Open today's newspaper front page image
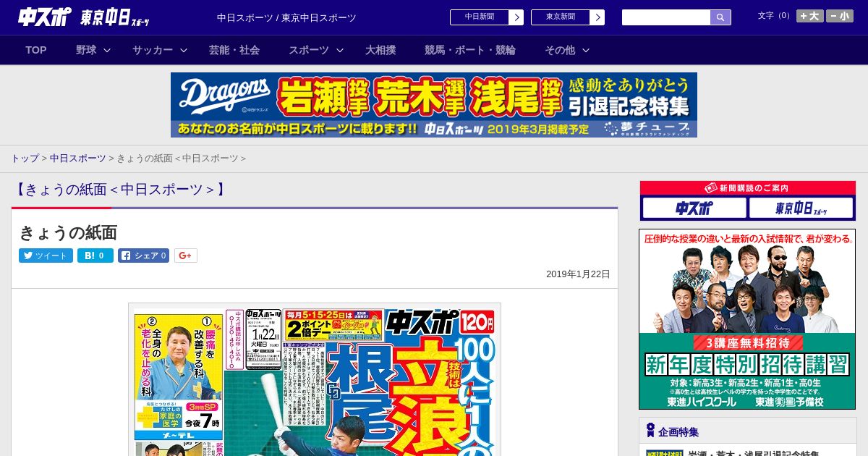 click(x=315, y=380)
